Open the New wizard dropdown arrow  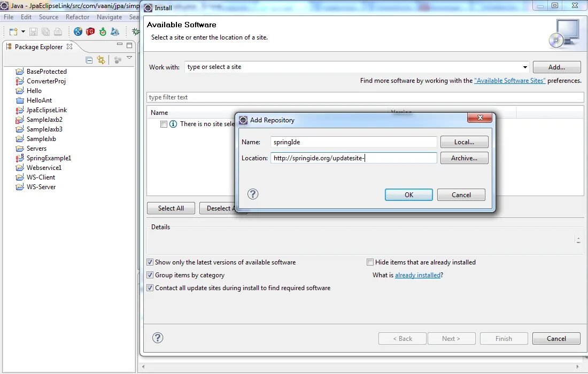(23, 32)
